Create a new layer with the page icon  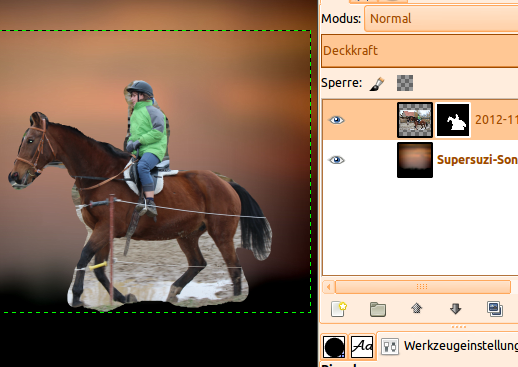coord(339,309)
